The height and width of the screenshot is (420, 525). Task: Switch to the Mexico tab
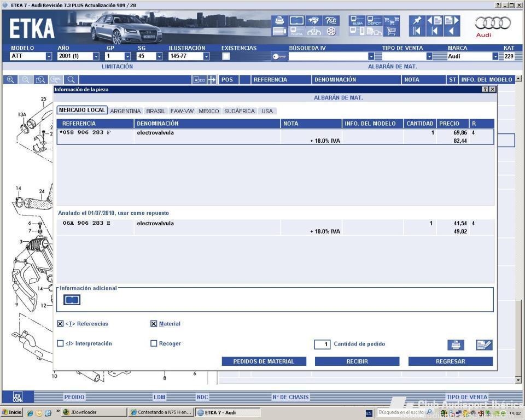(208, 111)
